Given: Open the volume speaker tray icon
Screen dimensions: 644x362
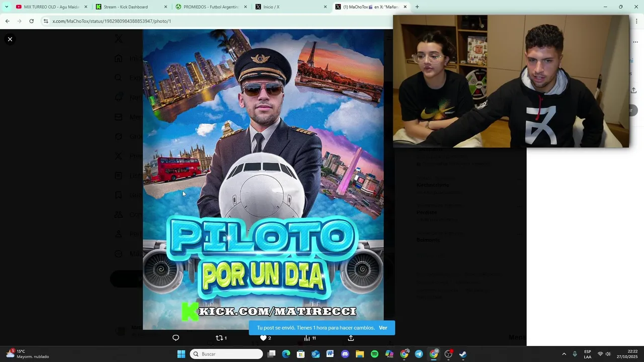Looking at the screenshot, I should point(608,354).
